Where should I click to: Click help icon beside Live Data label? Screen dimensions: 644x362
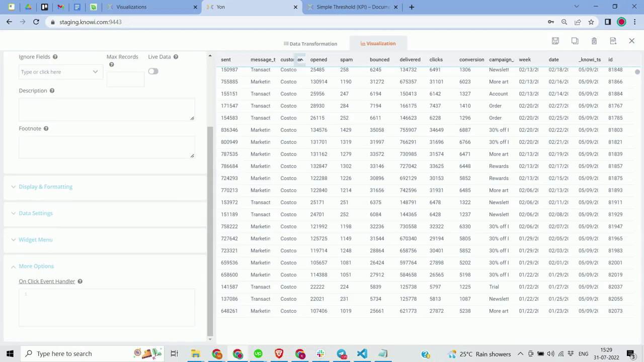point(176,57)
